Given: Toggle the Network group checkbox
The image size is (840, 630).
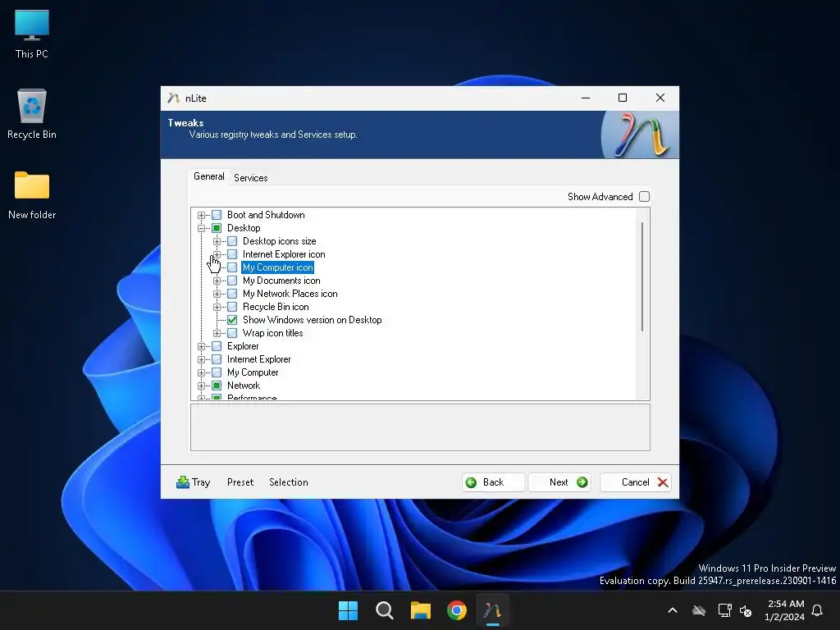Looking at the screenshot, I should 217,386.
